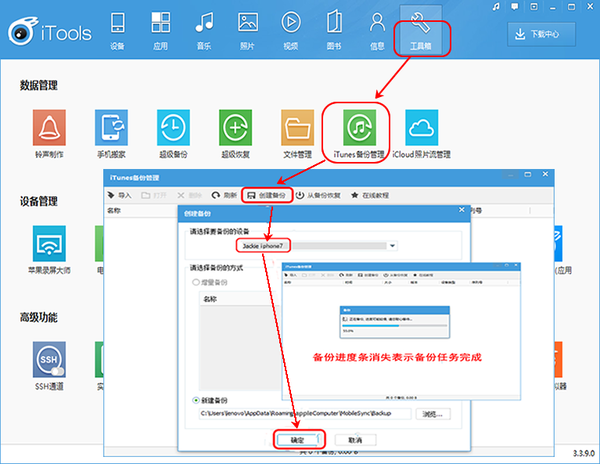600x464 pixels.
Task: Click the 设备管理 section heading
Action: click(x=39, y=201)
